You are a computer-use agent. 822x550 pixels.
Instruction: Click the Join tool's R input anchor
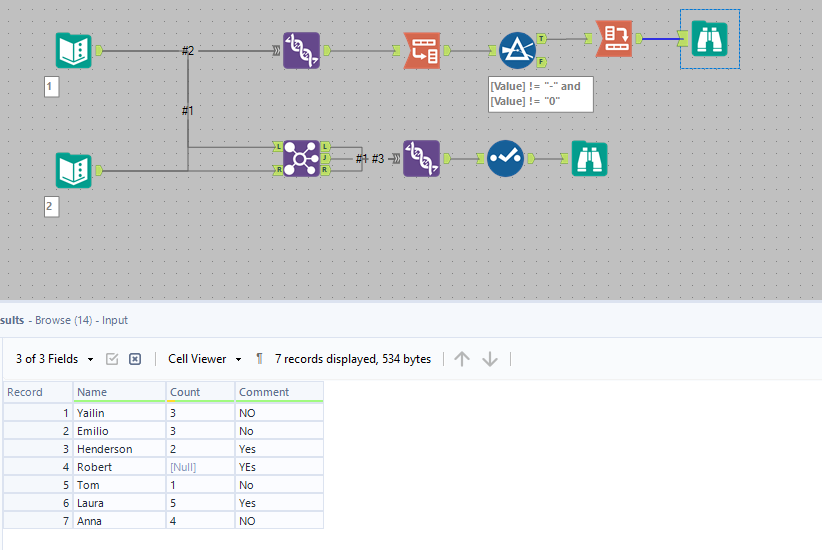tap(278, 170)
